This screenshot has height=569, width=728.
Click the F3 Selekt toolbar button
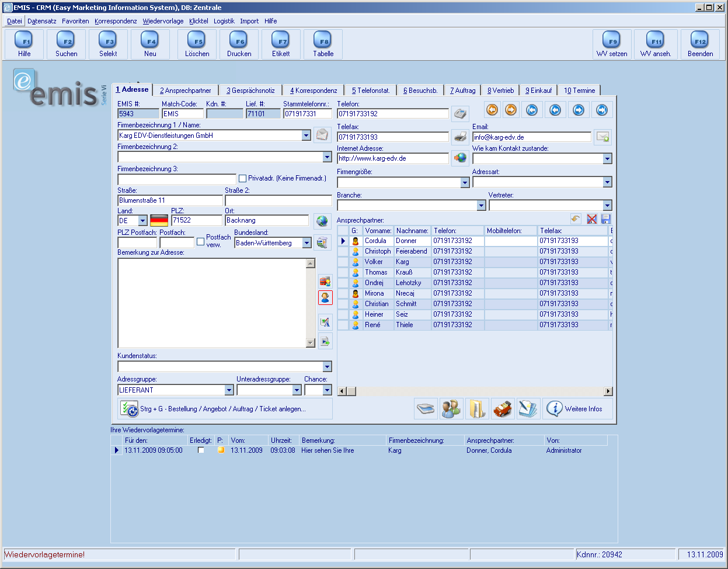(x=108, y=44)
